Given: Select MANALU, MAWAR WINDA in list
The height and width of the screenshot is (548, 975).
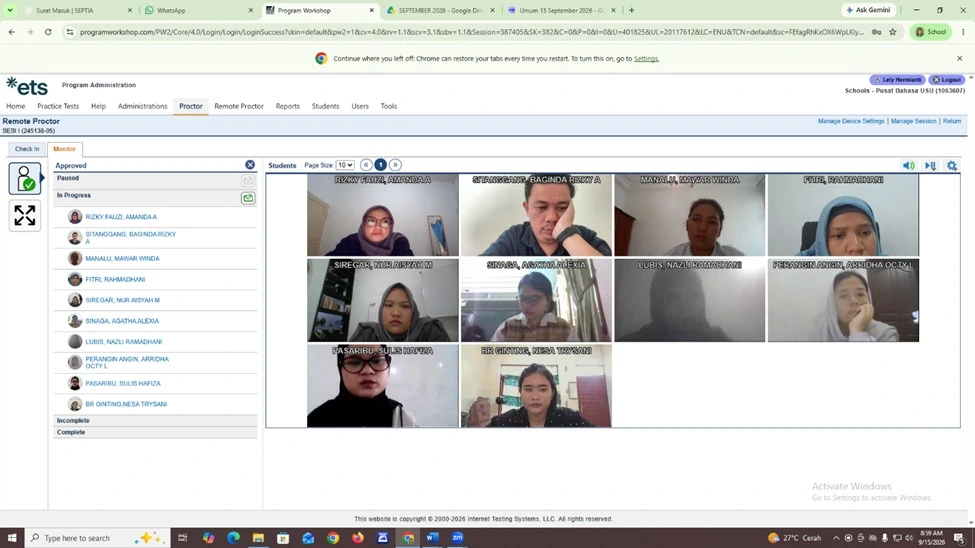Looking at the screenshot, I should click(122, 259).
